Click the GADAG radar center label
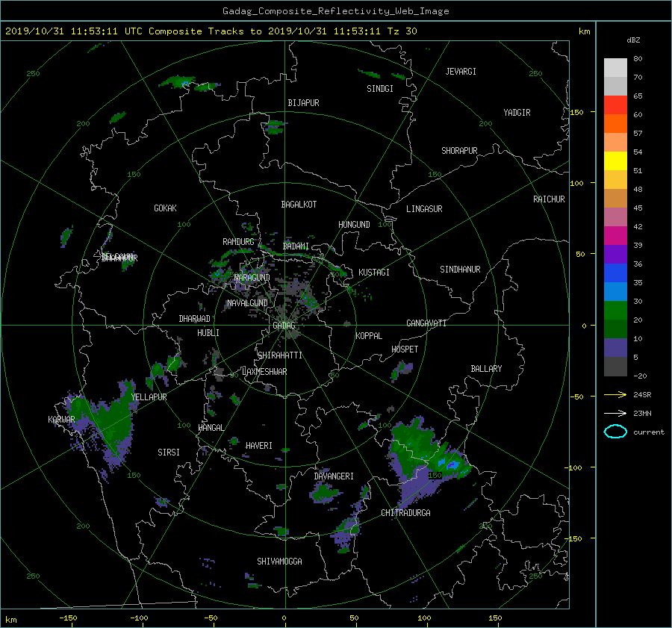The image size is (672, 628). tap(284, 326)
